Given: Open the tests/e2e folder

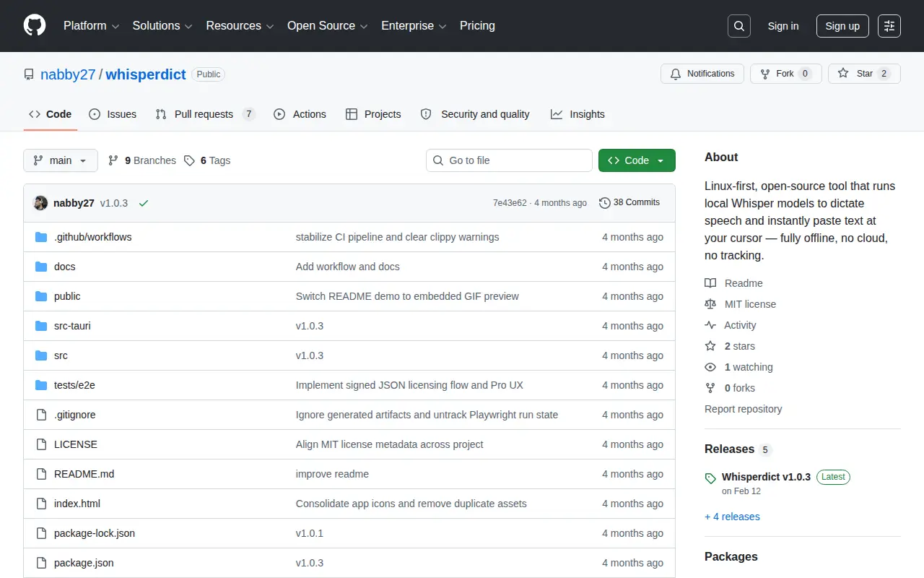Looking at the screenshot, I should coord(74,385).
